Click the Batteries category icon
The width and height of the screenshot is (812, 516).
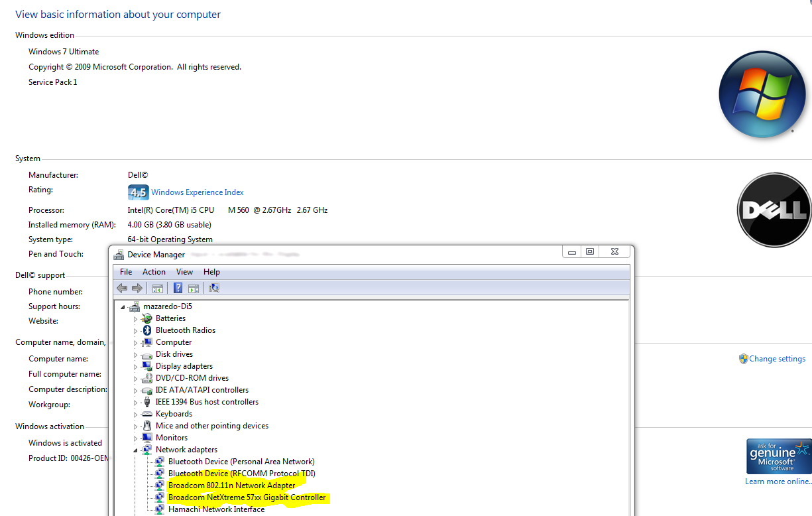coord(147,318)
